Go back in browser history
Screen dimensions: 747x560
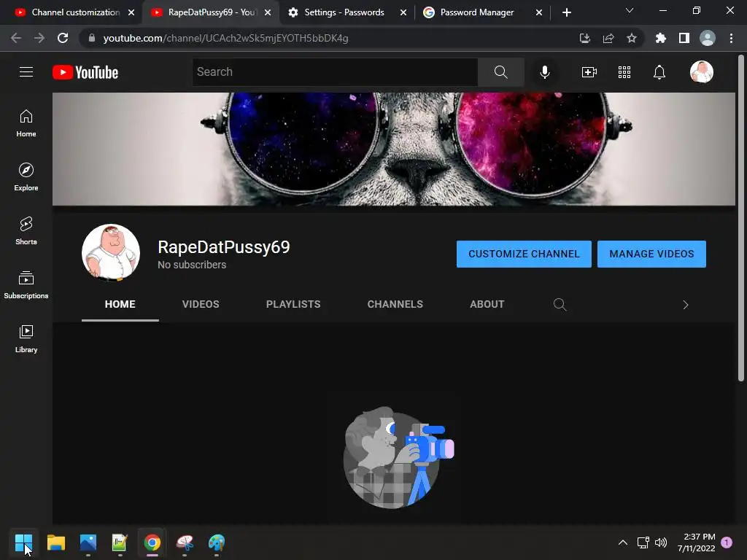point(16,38)
